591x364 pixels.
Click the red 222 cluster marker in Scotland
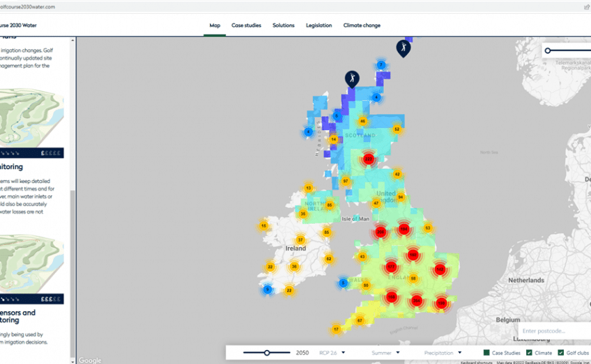coord(369,159)
